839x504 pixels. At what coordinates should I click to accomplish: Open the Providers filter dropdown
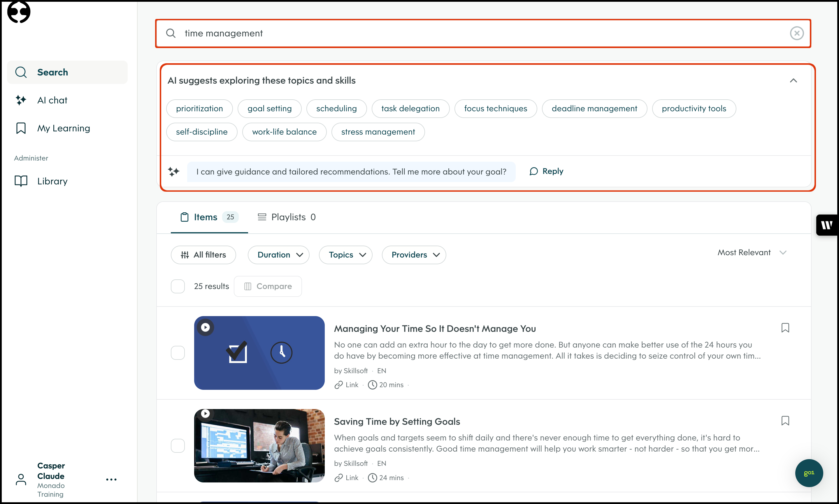coord(414,255)
